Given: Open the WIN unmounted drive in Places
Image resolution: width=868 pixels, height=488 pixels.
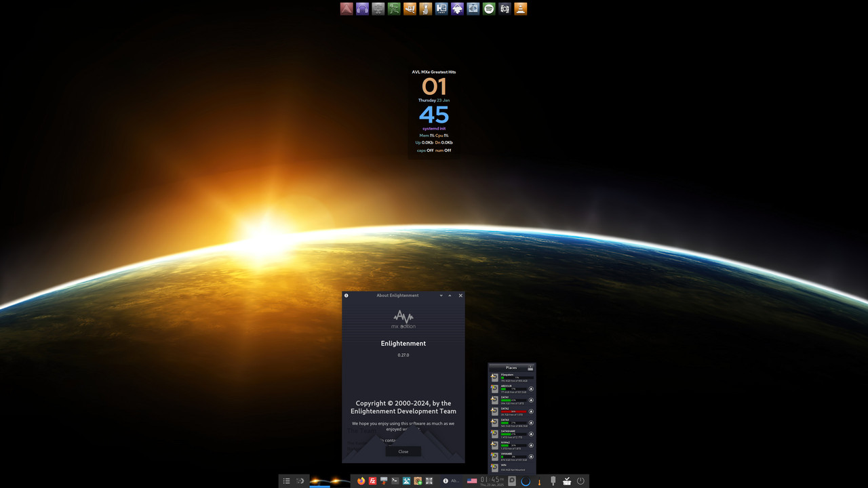Looking at the screenshot, I should [511, 468].
